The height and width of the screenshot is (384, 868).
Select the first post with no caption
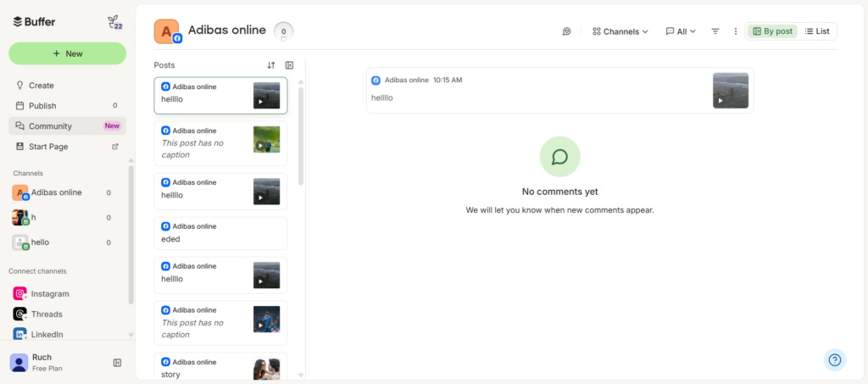click(220, 144)
